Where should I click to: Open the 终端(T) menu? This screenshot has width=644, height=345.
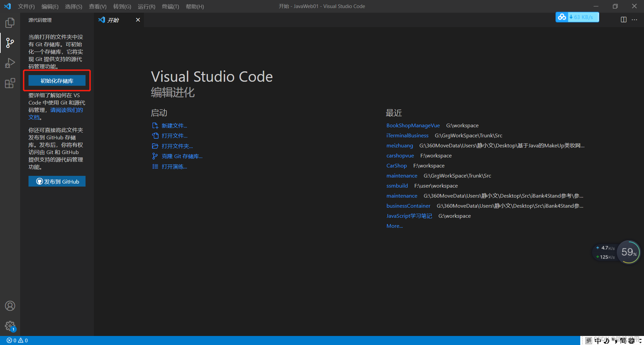pyautogui.click(x=170, y=6)
